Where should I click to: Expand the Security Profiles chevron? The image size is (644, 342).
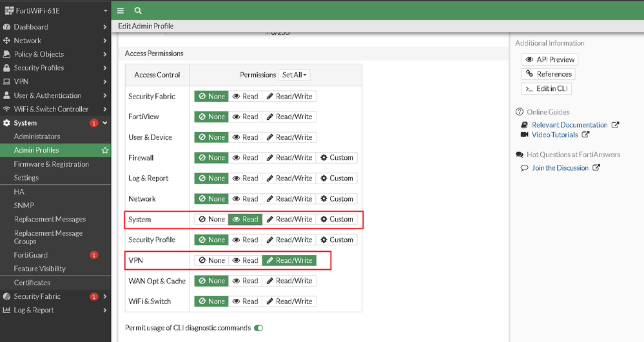pyautogui.click(x=105, y=68)
